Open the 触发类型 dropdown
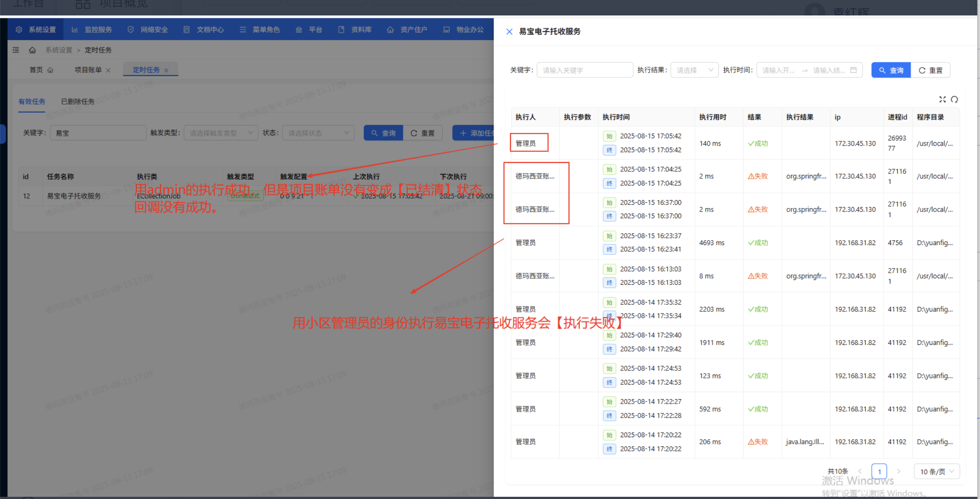The height and width of the screenshot is (499, 980). point(221,133)
